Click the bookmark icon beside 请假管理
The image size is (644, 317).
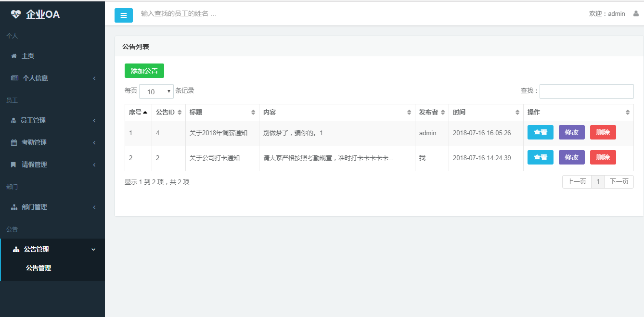point(13,165)
